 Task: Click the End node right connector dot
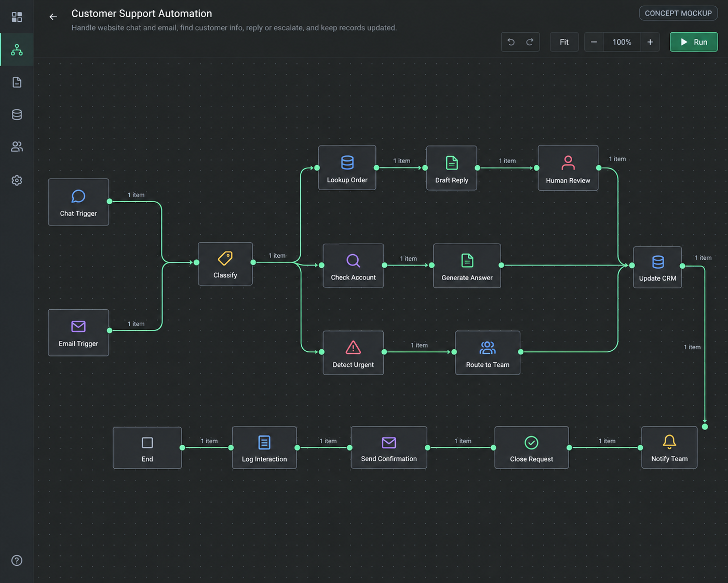(182, 447)
